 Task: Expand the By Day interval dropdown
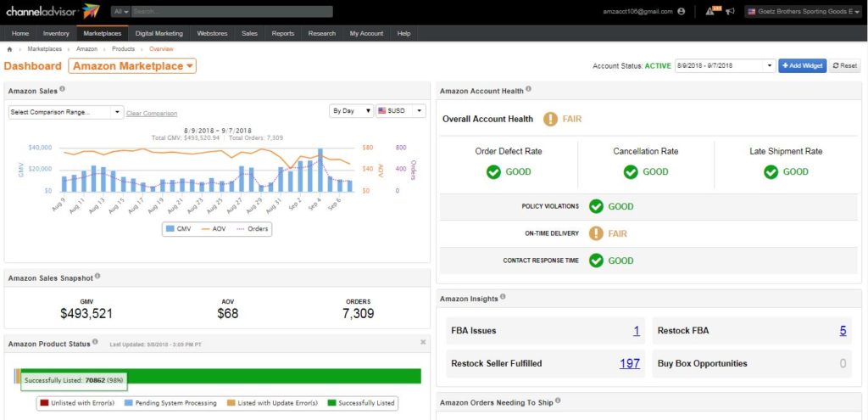click(x=351, y=111)
